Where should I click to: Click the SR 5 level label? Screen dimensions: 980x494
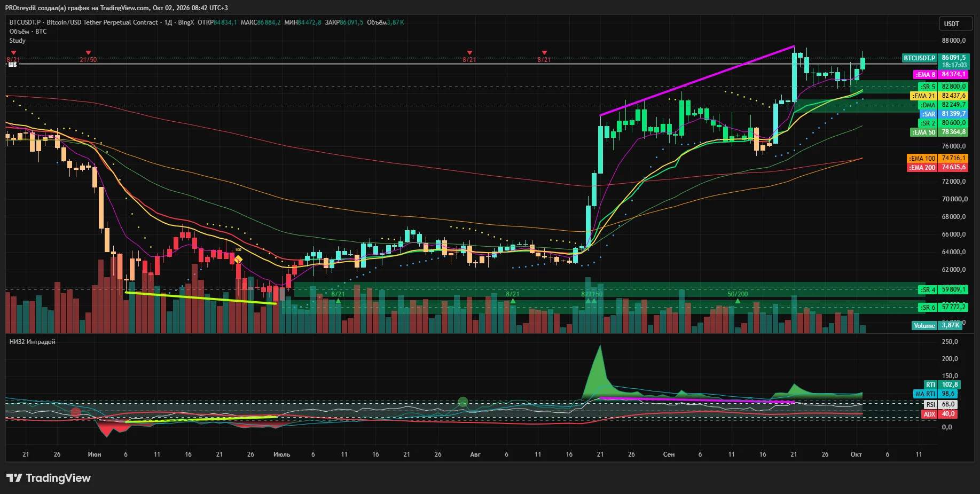(943, 87)
